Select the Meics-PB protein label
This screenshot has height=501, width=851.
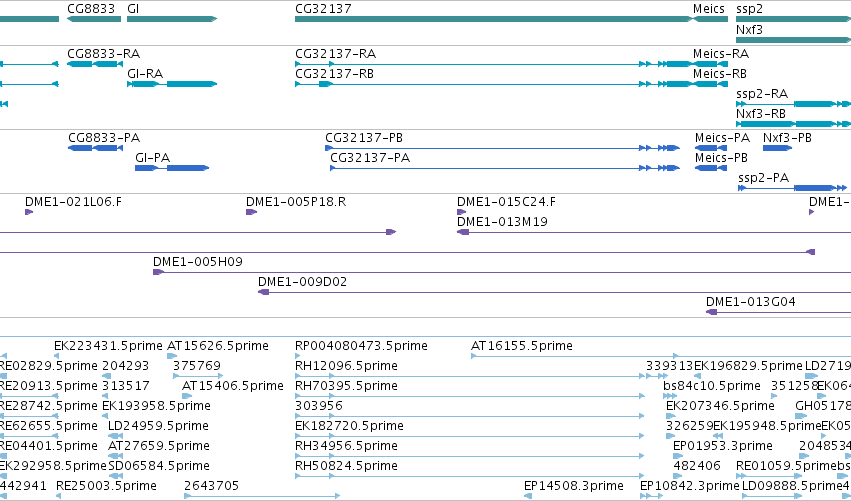[721, 158]
